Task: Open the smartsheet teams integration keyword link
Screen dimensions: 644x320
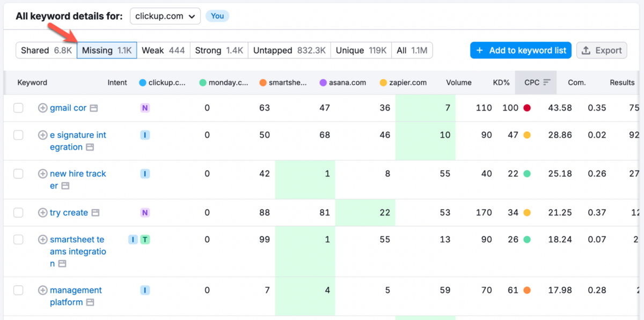Action: (78, 251)
